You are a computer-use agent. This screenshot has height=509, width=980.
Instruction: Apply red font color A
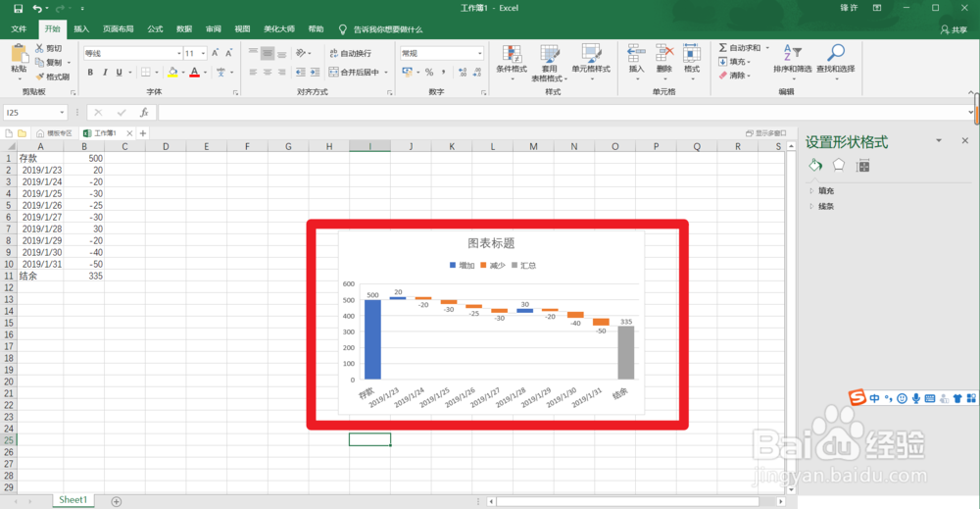click(x=194, y=73)
